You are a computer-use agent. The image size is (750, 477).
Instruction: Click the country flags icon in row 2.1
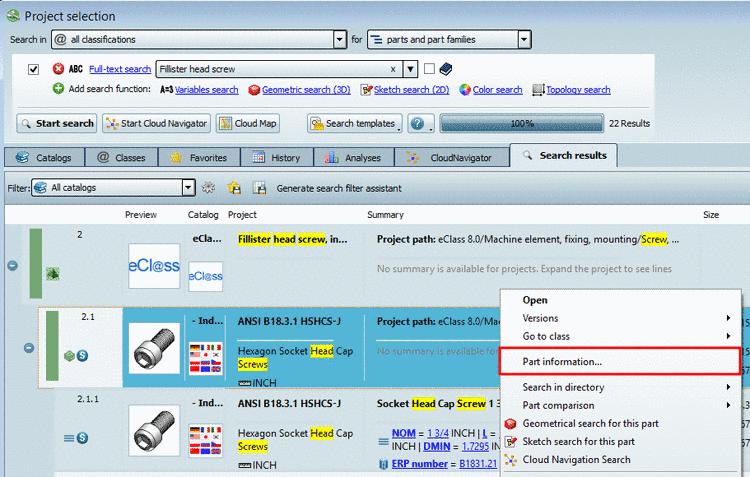205,358
